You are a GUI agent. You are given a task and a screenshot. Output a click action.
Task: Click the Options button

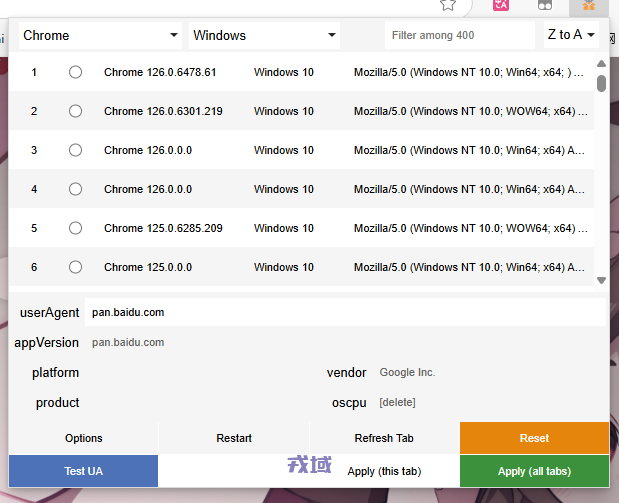click(83, 438)
